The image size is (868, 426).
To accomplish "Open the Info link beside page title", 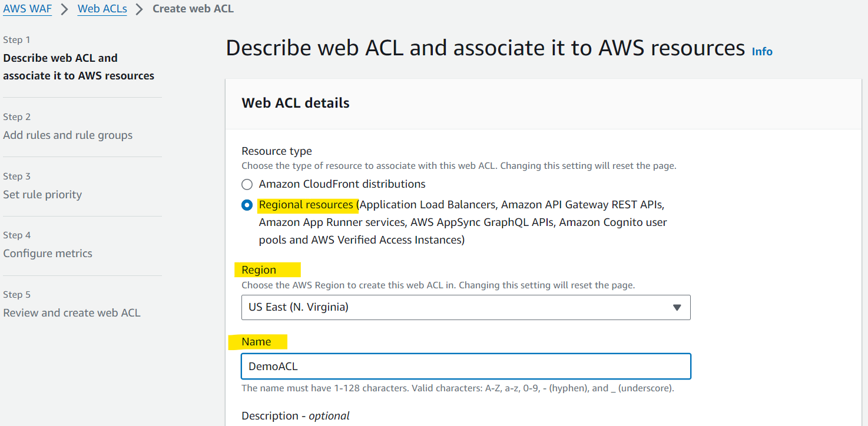I will 762,52.
